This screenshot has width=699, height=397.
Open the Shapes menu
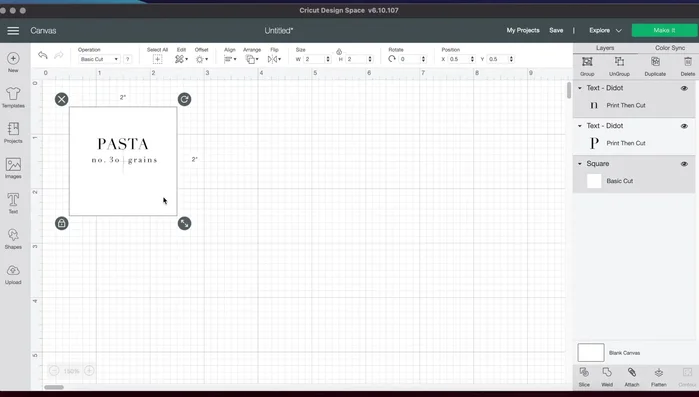pyautogui.click(x=13, y=239)
